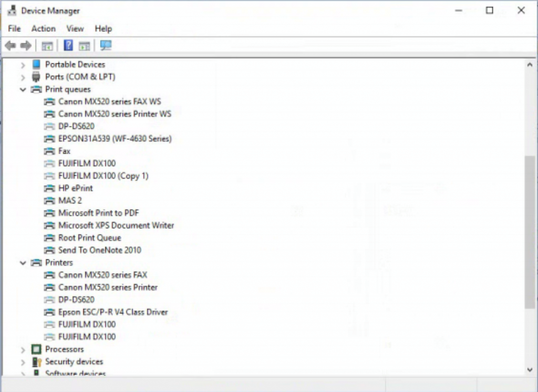The width and height of the screenshot is (538, 392).
Task: Click the Ports (COM & LPT) connector icon
Action: tap(36, 77)
